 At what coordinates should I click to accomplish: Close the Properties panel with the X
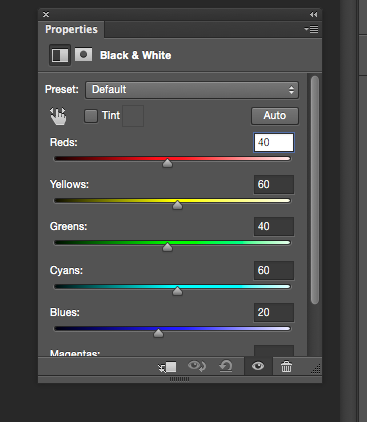(x=46, y=14)
